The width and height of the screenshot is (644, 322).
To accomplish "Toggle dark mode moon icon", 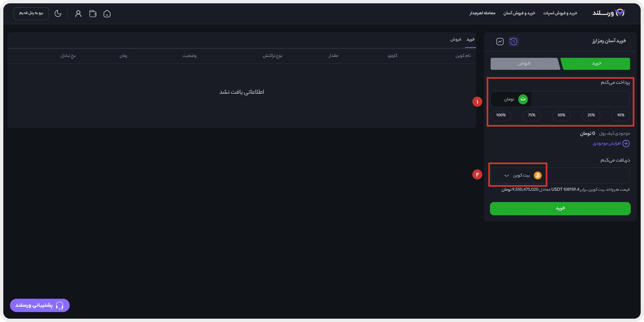I will coord(58,14).
